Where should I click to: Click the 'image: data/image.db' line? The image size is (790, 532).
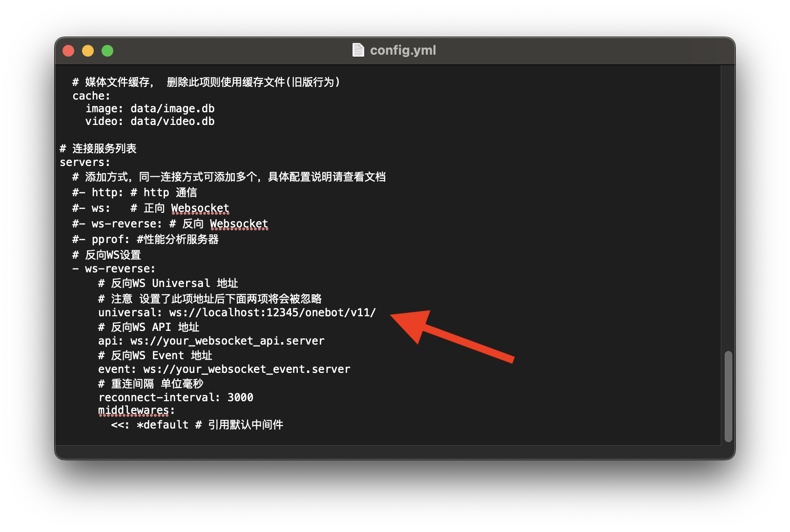pos(150,108)
